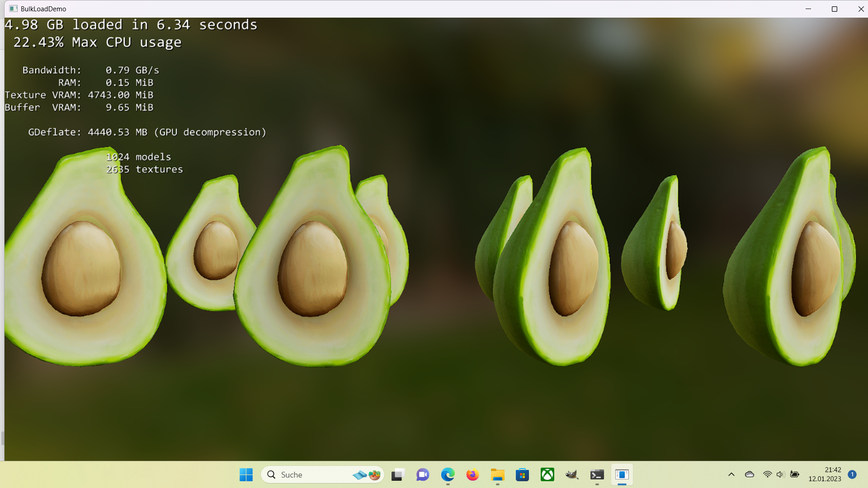Launch Teams Chat from taskbar
This screenshot has width=868, height=488.
[x=423, y=474]
